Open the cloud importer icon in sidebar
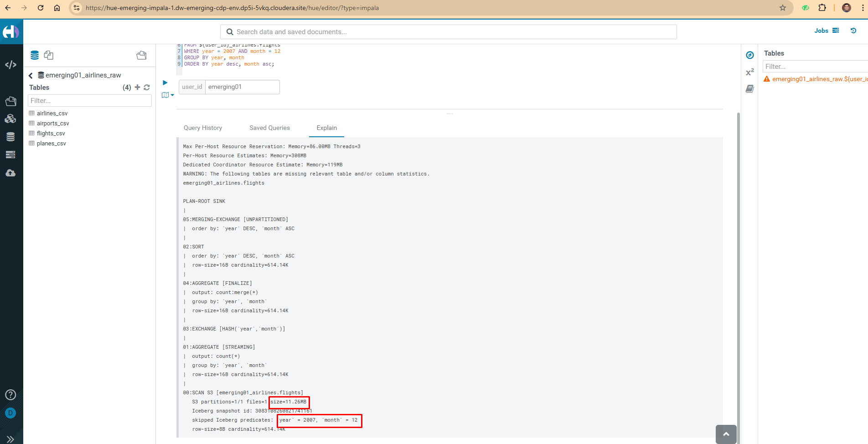The height and width of the screenshot is (444, 868). pyautogui.click(x=10, y=173)
